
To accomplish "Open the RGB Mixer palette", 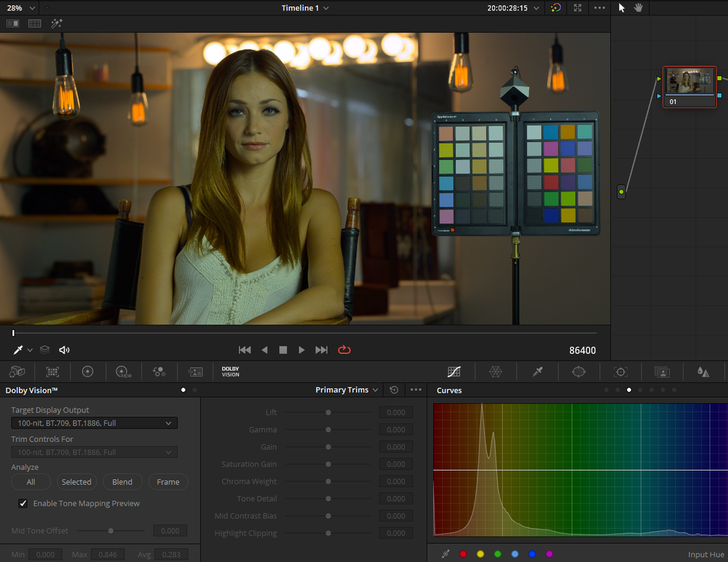I will [x=159, y=372].
